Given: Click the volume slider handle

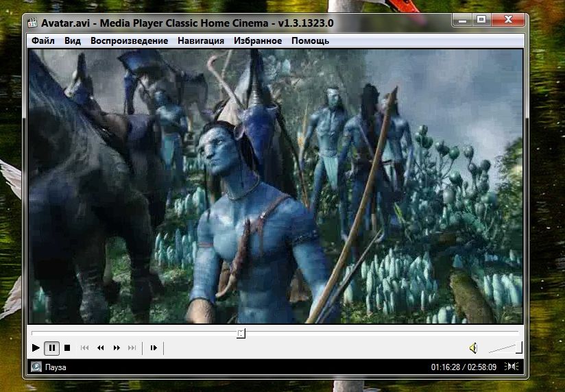Looking at the screenshot, I should pyautogui.click(x=519, y=347).
